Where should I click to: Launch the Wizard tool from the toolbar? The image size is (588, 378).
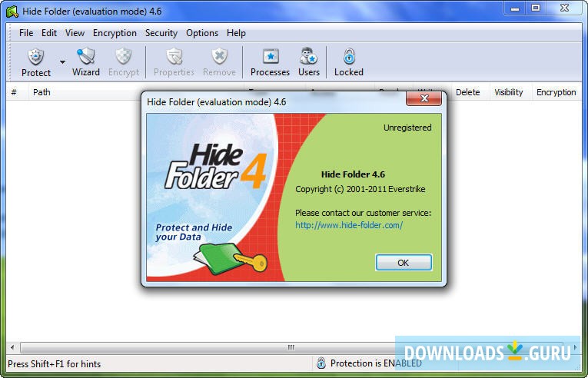86,62
